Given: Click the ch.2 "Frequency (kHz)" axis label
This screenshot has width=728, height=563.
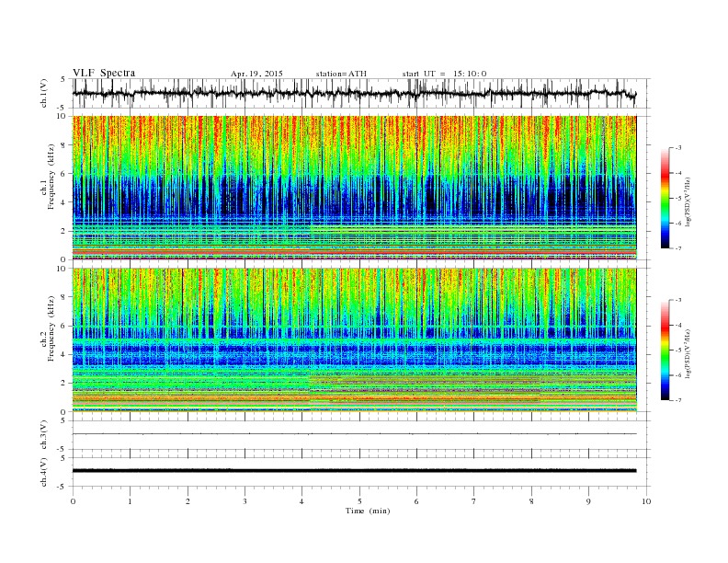Looking at the screenshot, I should (51, 329).
